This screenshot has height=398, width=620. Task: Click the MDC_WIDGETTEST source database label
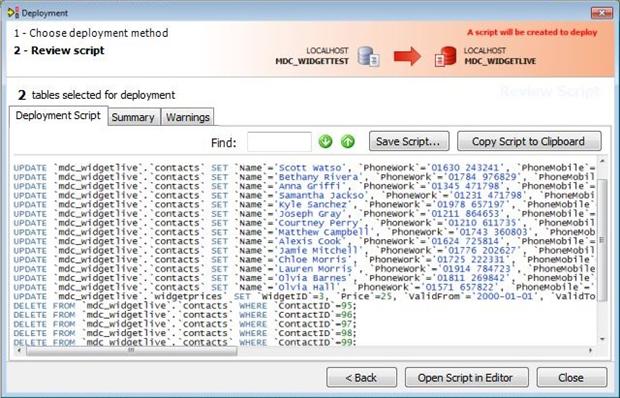(312, 61)
